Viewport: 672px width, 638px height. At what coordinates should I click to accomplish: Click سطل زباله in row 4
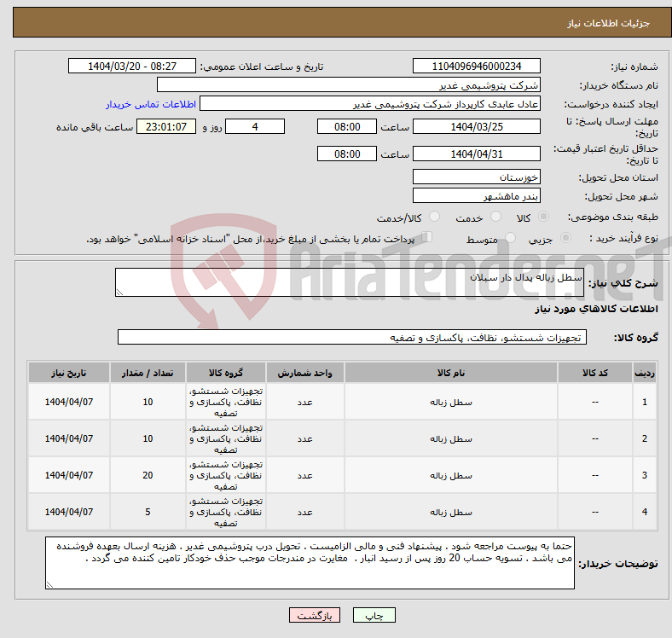coord(451,512)
